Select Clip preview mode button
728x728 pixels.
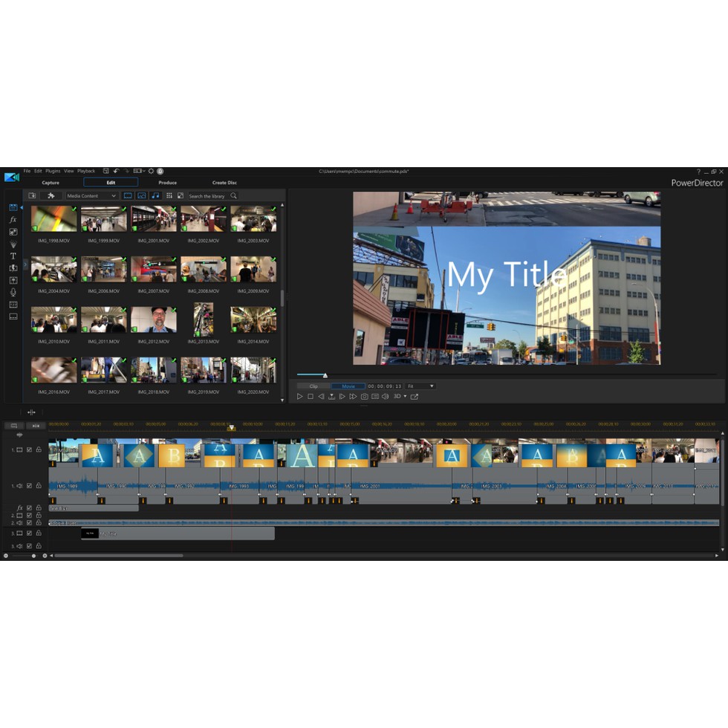click(313, 386)
